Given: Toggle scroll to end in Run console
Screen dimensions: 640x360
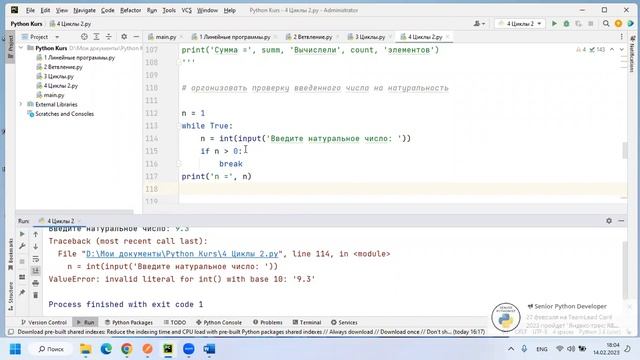Looking at the screenshot, I should (36, 271).
